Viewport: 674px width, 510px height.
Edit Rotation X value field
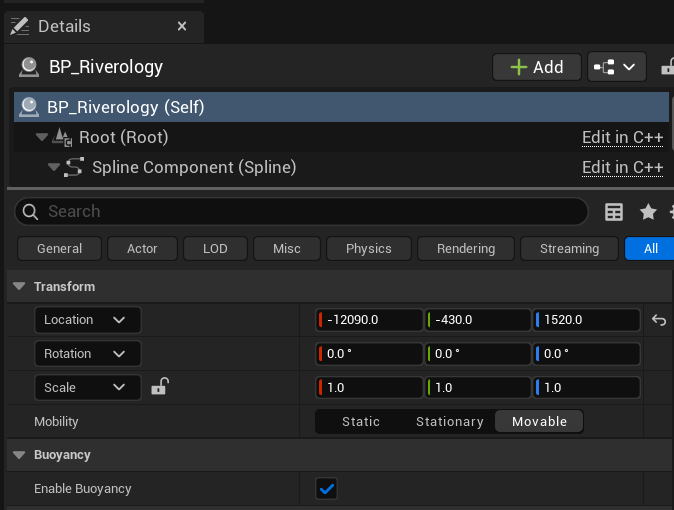[x=369, y=354]
